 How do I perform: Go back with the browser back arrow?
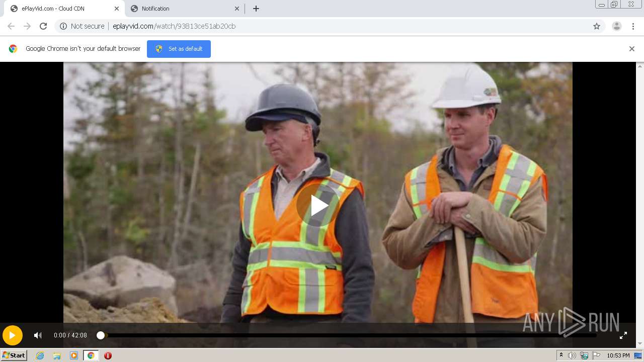[x=11, y=26]
